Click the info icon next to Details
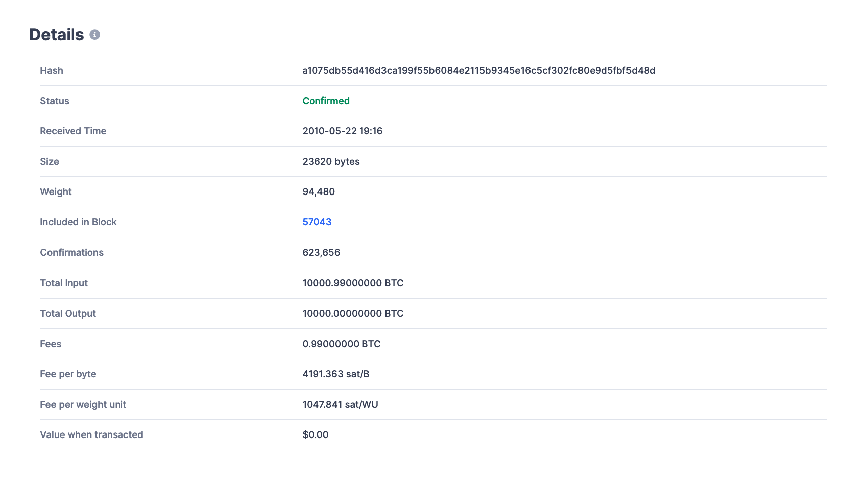 tap(94, 35)
